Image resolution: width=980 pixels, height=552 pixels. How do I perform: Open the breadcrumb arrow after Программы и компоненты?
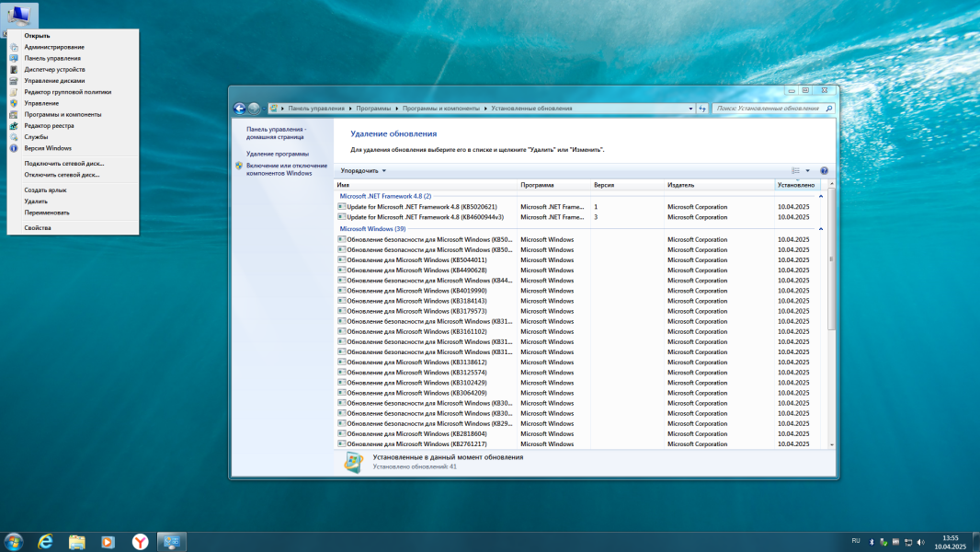[x=485, y=109]
